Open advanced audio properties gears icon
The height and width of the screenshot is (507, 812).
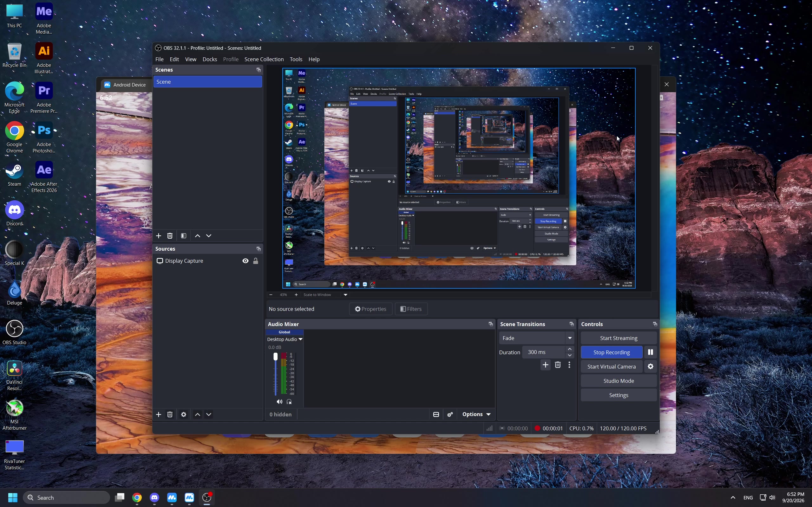450,414
